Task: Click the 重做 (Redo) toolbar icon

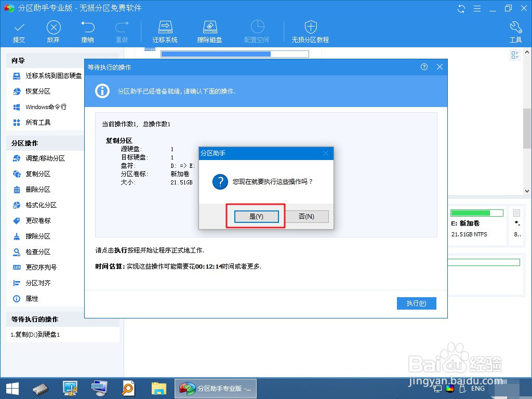Action: click(122, 32)
